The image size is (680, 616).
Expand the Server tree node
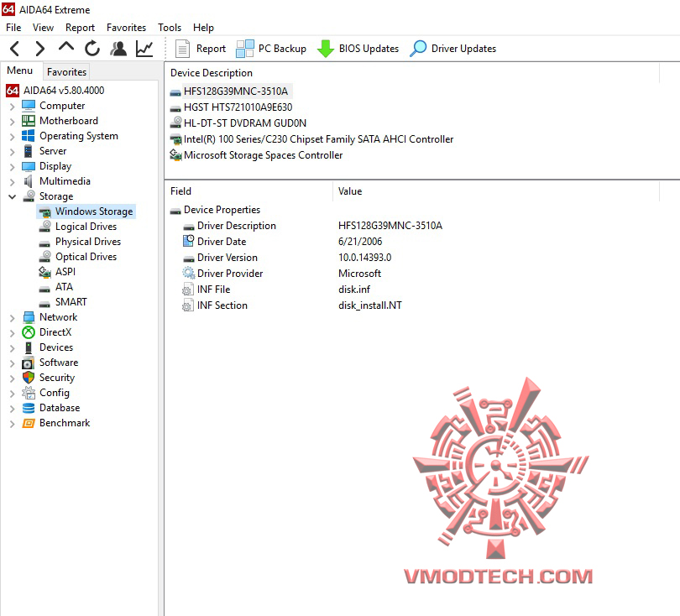[12, 152]
